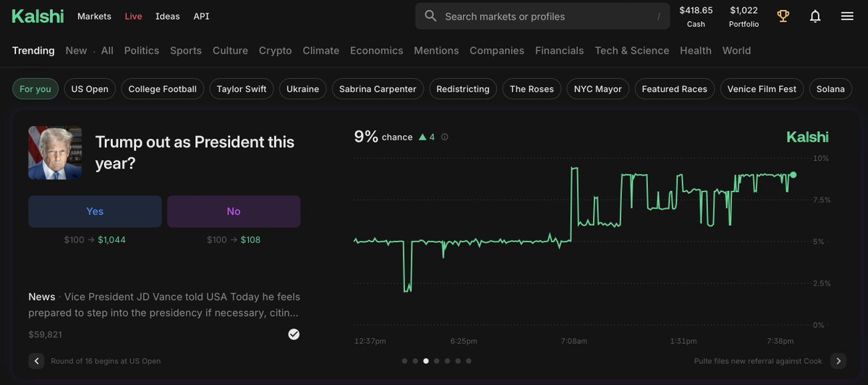
Task: Open the leaderboard trophy icon
Action: tap(783, 16)
